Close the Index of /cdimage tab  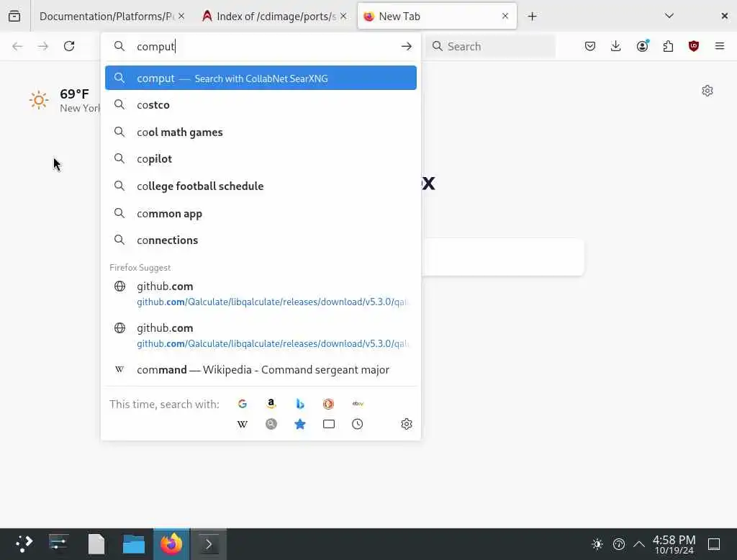343,16
